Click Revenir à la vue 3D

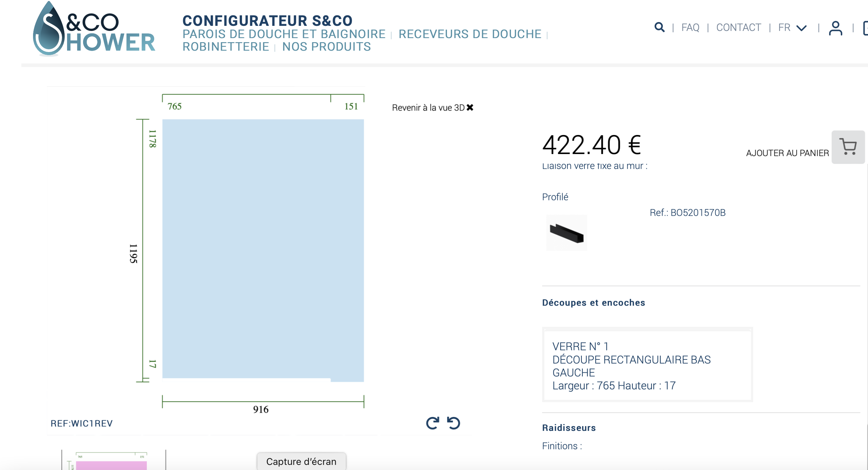pos(428,107)
